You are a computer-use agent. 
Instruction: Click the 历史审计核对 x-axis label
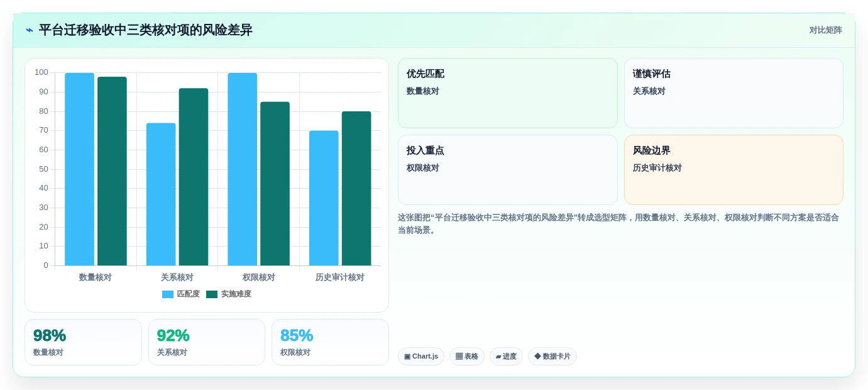340,277
